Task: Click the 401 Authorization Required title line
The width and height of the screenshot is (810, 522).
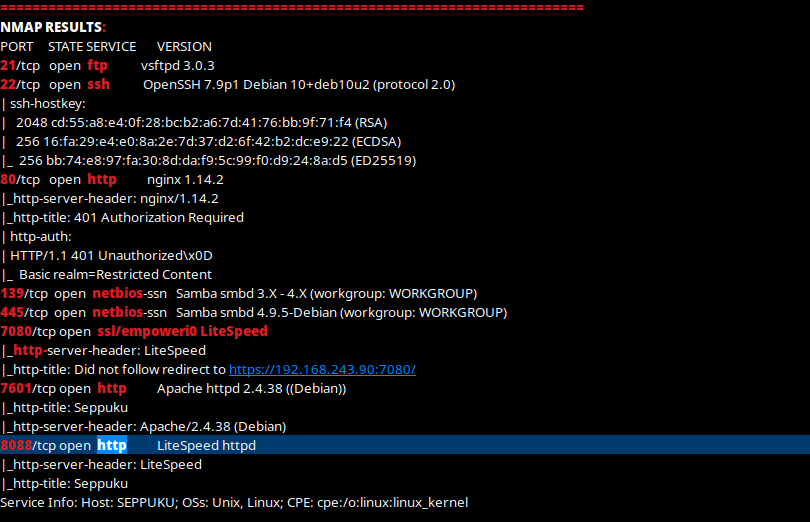Action: click(124, 217)
